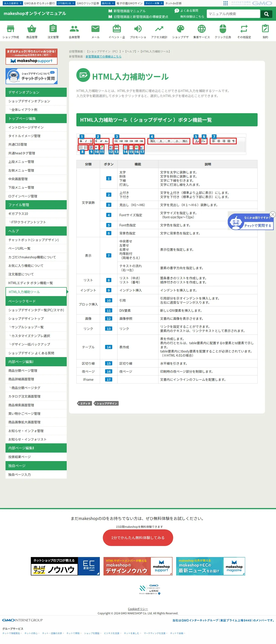The image size is (276, 644).
Task: Open GMOクリック証券 top bar link
Action: (x=88, y=3)
